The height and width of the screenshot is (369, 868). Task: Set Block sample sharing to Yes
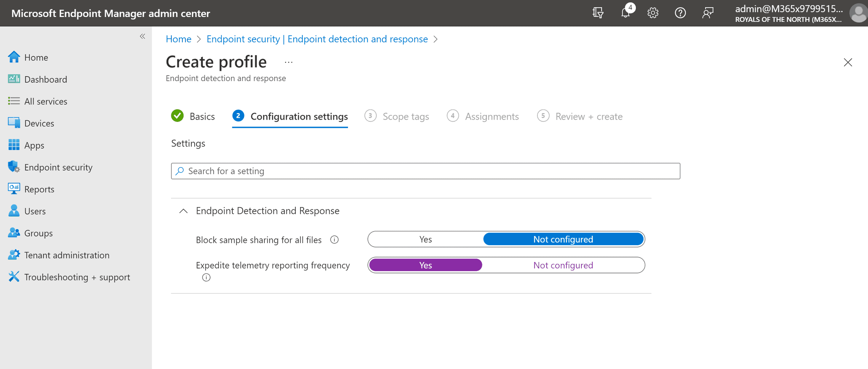tap(425, 239)
